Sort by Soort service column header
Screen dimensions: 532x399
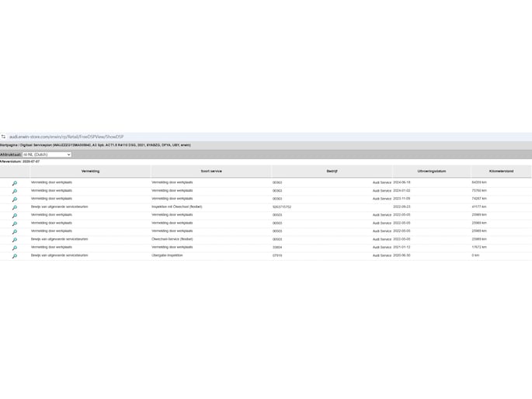click(210, 171)
